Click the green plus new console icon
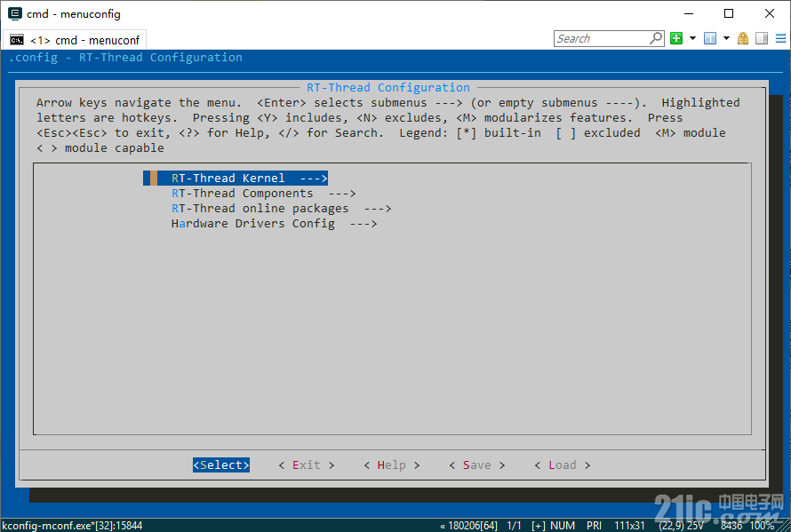Image resolution: width=791 pixels, height=532 pixels. (x=676, y=38)
